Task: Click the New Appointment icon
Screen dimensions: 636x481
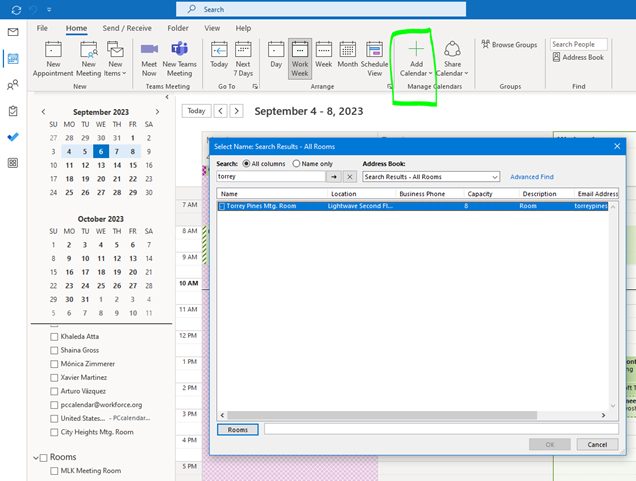Action: pyautogui.click(x=53, y=50)
